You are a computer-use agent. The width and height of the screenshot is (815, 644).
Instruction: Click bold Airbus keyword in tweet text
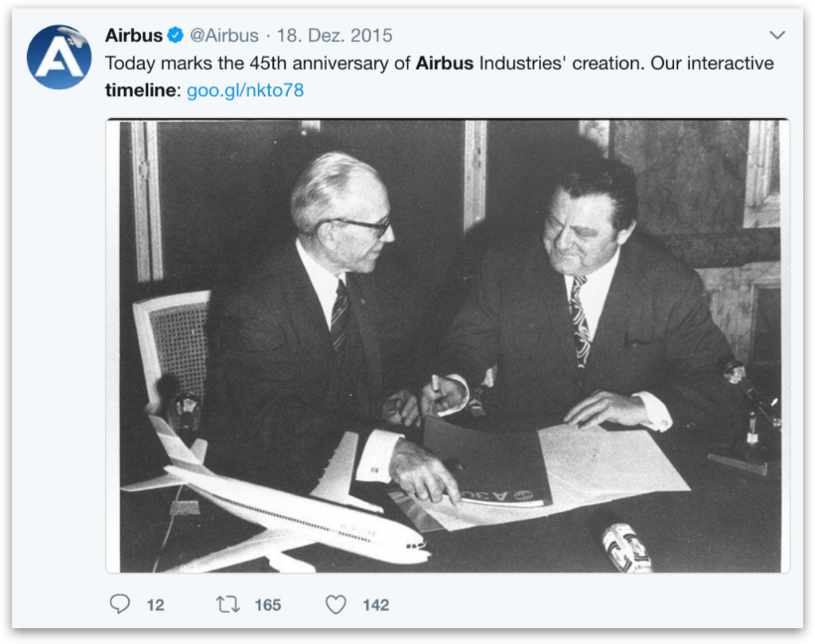pyautogui.click(x=444, y=64)
